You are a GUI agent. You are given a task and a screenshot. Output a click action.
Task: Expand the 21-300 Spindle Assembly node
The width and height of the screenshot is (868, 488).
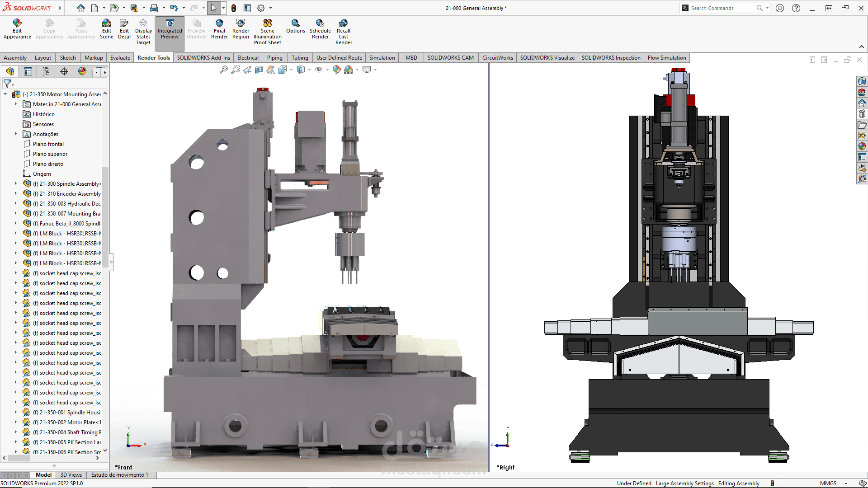16,184
